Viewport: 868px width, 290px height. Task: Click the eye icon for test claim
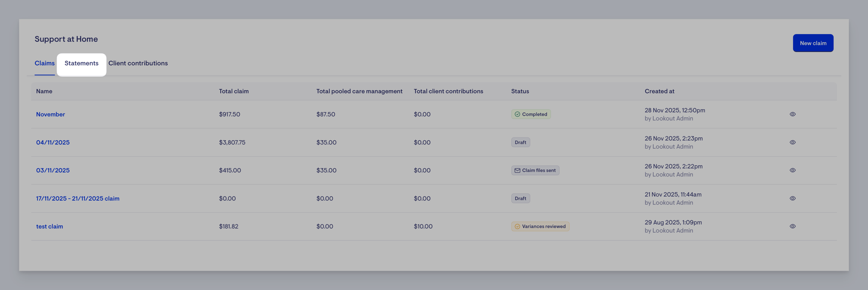pyautogui.click(x=792, y=226)
